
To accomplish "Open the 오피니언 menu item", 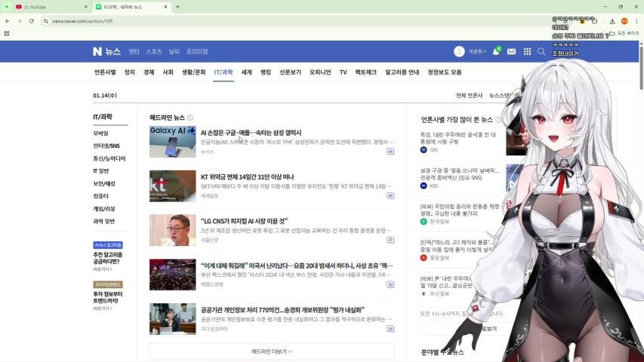I will click(x=320, y=72).
